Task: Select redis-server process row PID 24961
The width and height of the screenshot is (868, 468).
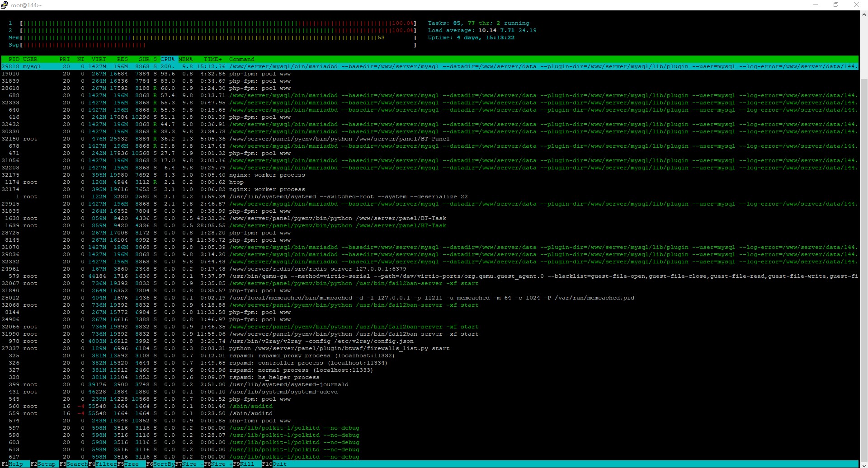Action: pos(429,269)
